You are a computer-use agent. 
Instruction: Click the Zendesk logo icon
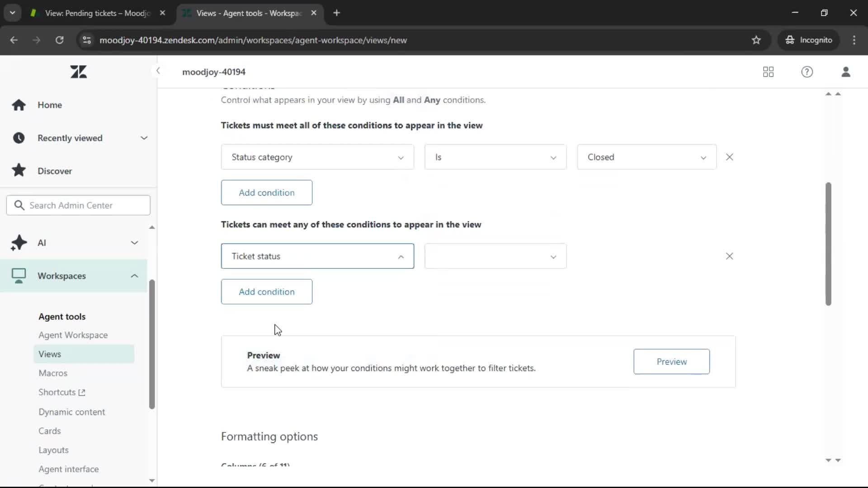[x=79, y=72]
